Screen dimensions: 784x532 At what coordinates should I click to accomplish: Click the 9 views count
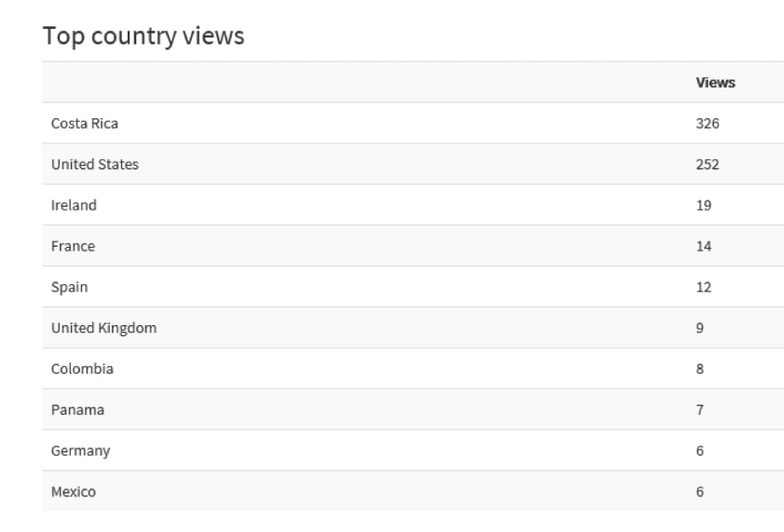tap(700, 328)
